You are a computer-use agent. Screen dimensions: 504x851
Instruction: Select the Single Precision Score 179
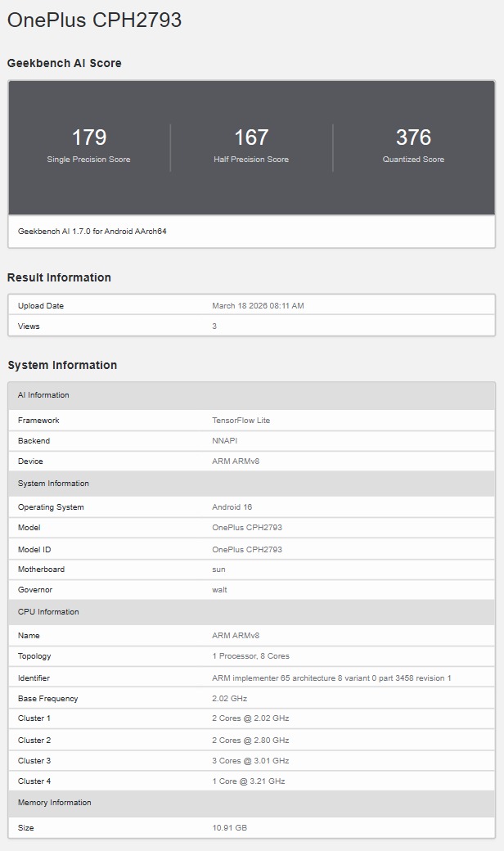pyautogui.click(x=89, y=137)
